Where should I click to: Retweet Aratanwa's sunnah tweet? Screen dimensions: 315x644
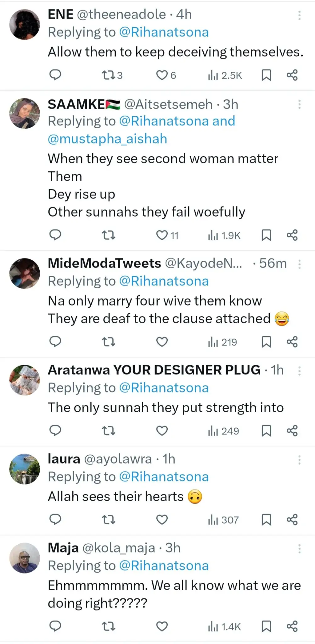coord(109,430)
